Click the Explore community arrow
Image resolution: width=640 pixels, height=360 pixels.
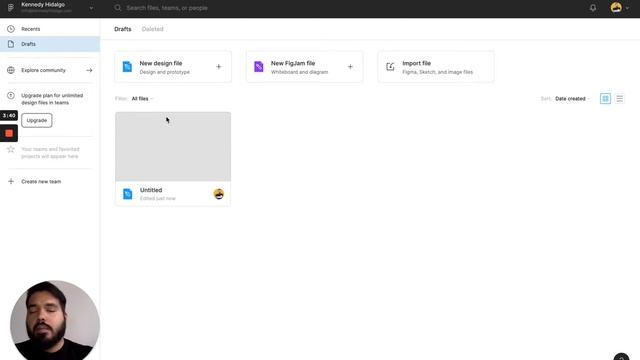(89, 70)
